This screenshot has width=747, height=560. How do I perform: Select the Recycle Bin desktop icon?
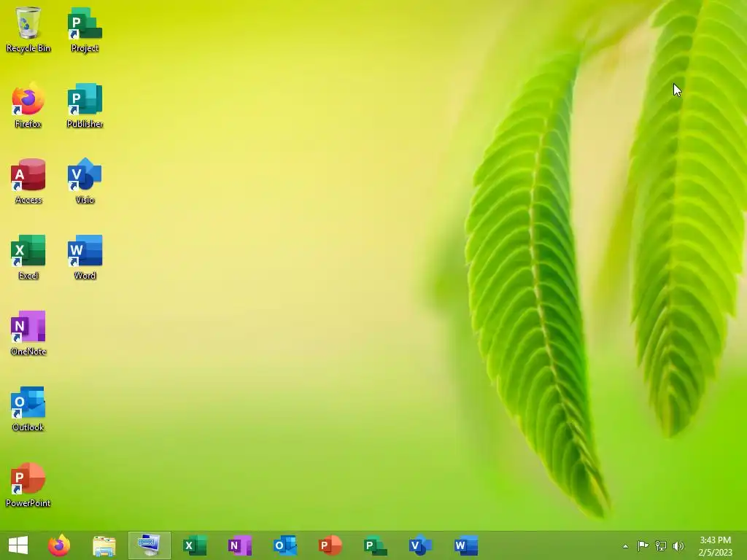[x=28, y=28]
